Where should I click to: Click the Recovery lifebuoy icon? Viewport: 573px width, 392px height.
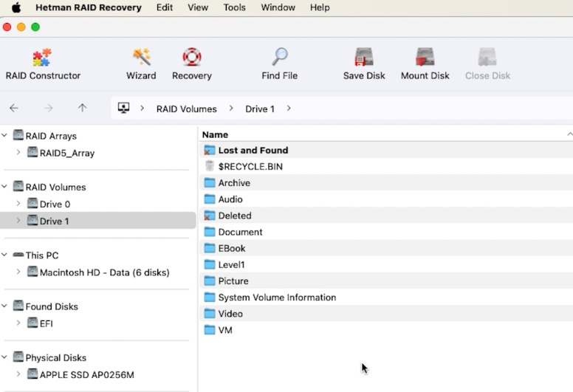click(192, 57)
